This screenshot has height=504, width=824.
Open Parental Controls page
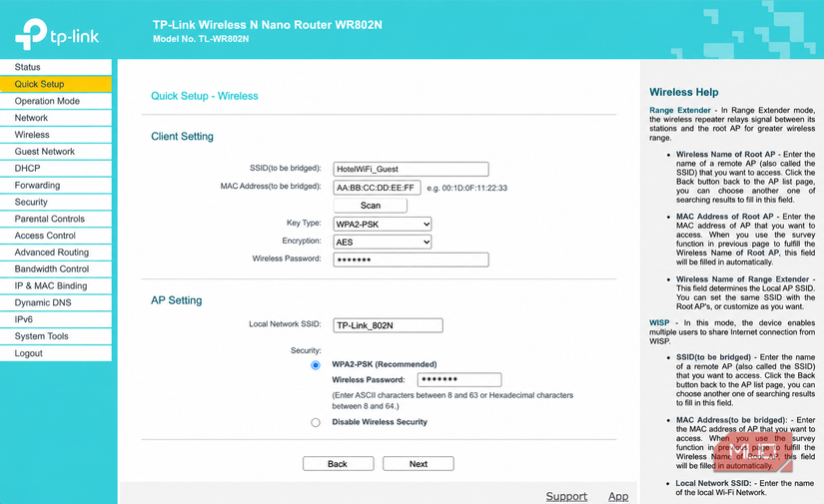tap(56, 219)
